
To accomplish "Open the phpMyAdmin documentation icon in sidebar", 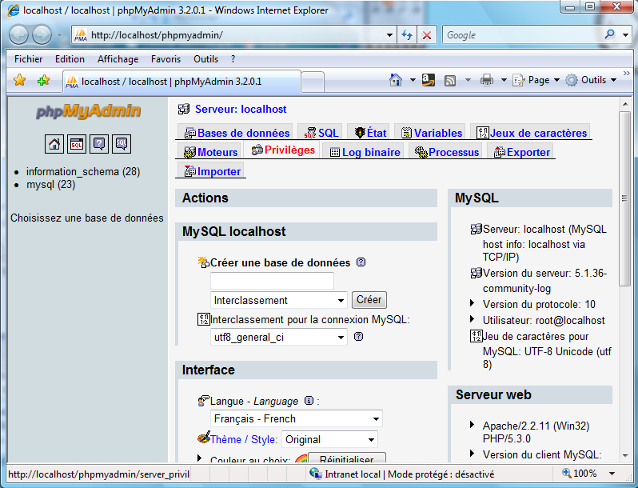I will pyautogui.click(x=99, y=144).
